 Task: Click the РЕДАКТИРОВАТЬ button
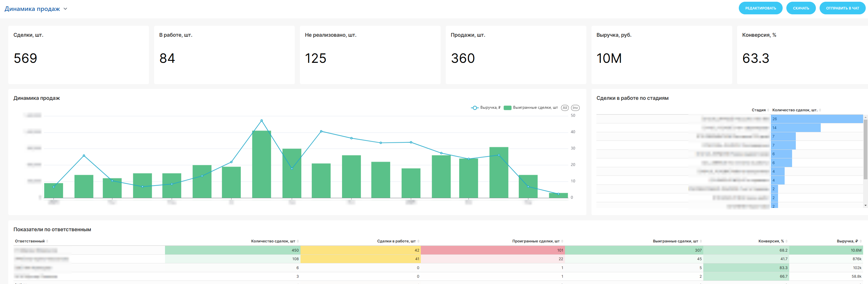[x=760, y=8]
